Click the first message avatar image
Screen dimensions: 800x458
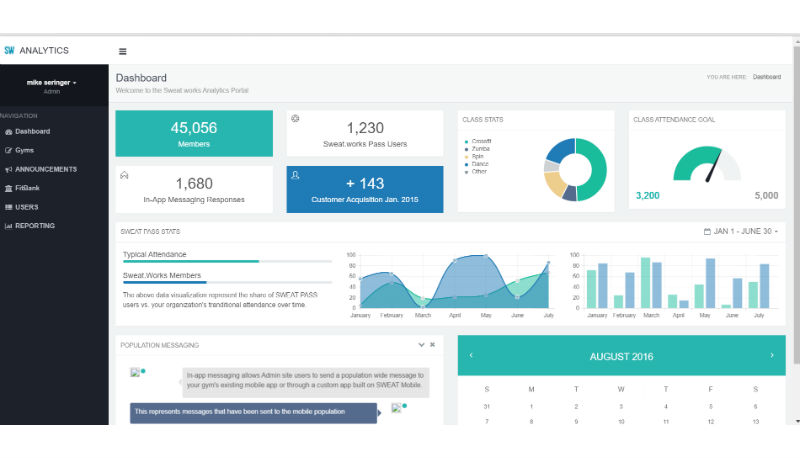135,372
